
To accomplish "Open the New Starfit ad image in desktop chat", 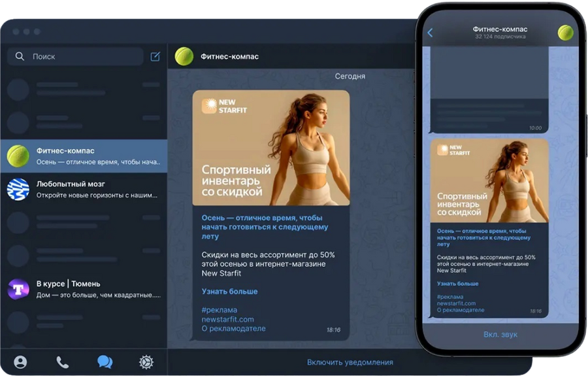I will (x=271, y=148).
